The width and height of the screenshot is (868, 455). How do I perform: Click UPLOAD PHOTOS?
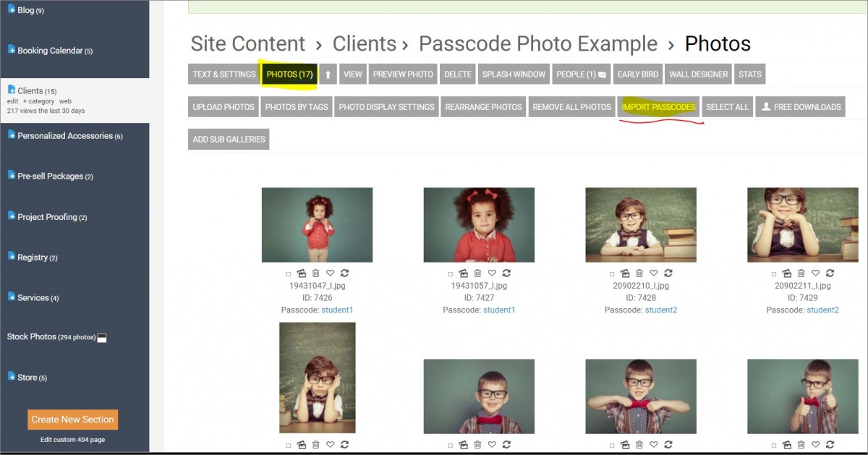(224, 106)
